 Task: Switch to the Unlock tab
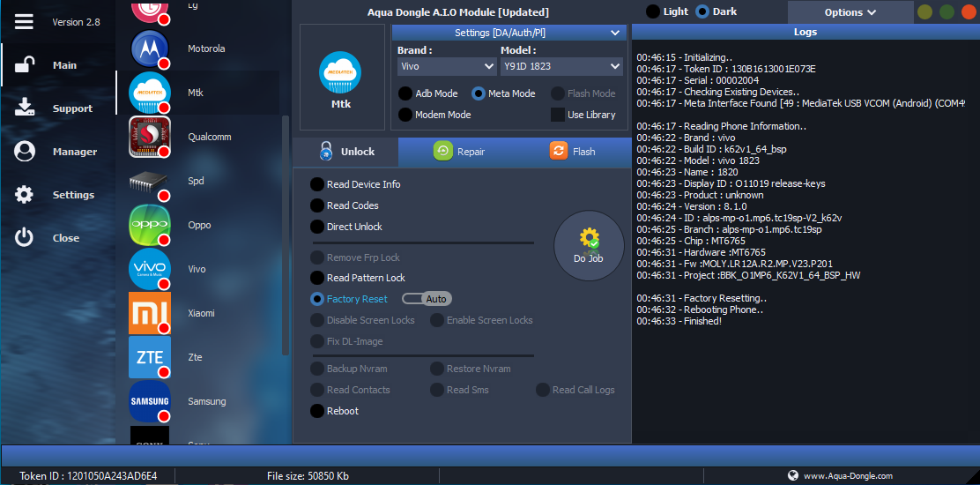(x=346, y=152)
